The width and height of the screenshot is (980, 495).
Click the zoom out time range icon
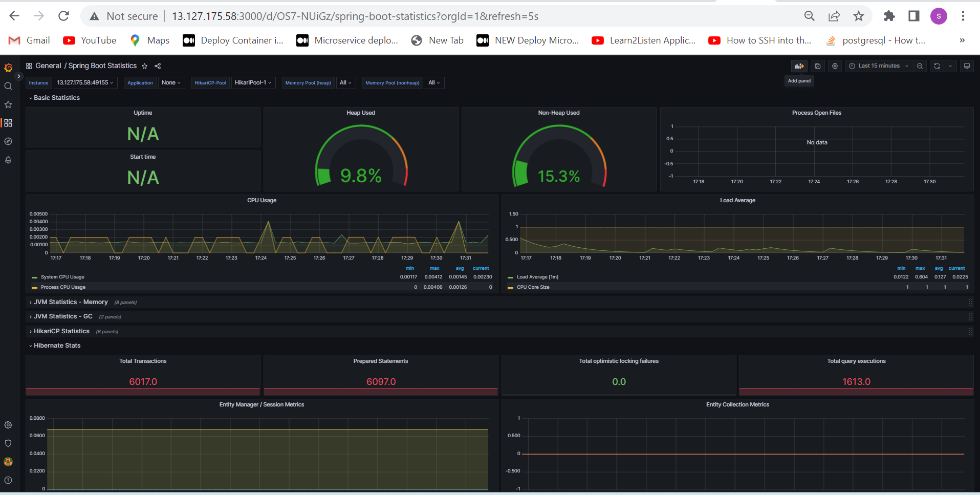click(920, 66)
